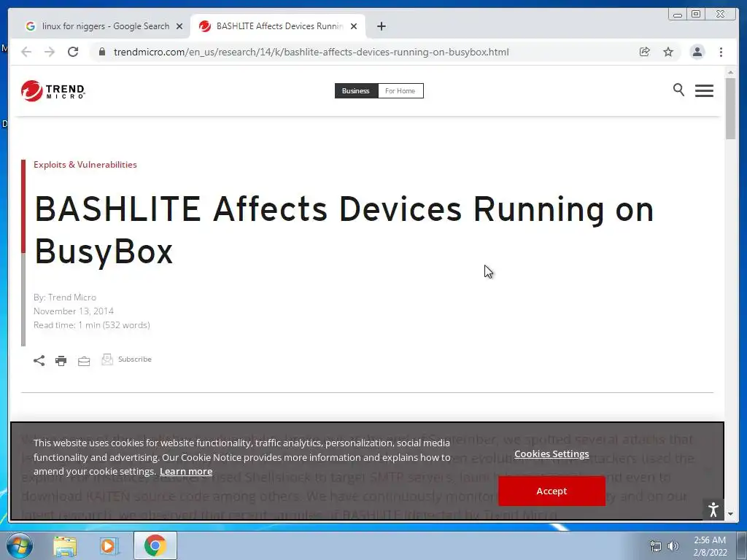Open the site search magnifier icon

pyautogui.click(x=678, y=90)
